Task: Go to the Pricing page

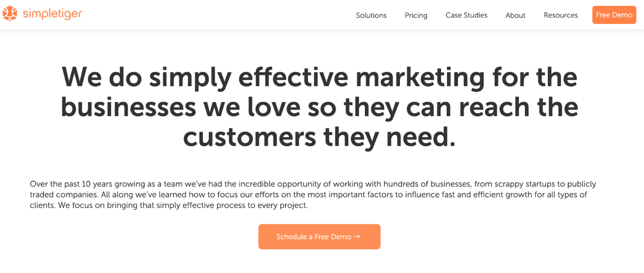Action: [416, 15]
